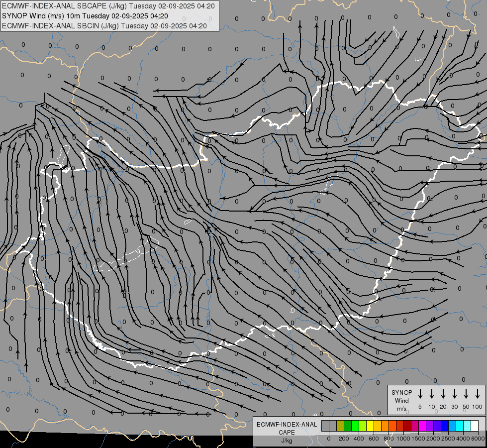Click the m/s unit in wind legend
Viewport: 487px width, 448px height.
(x=401, y=409)
